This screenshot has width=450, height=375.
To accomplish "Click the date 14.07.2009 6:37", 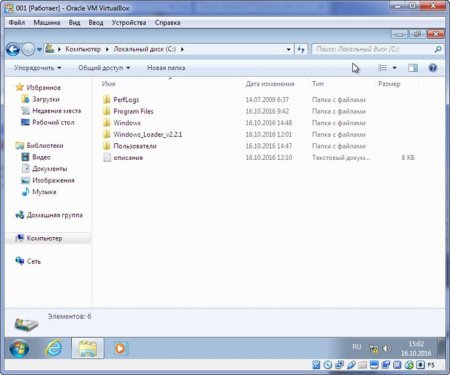I will [267, 99].
